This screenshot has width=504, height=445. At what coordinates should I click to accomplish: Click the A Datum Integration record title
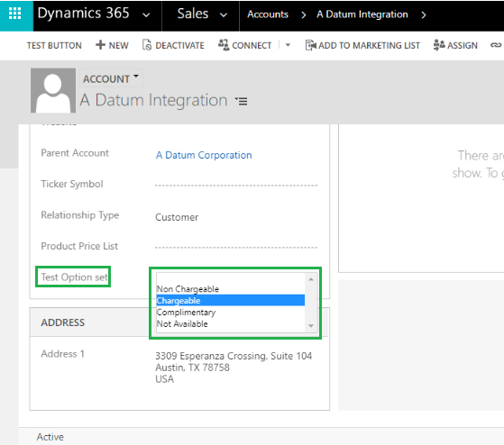point(153,100)
